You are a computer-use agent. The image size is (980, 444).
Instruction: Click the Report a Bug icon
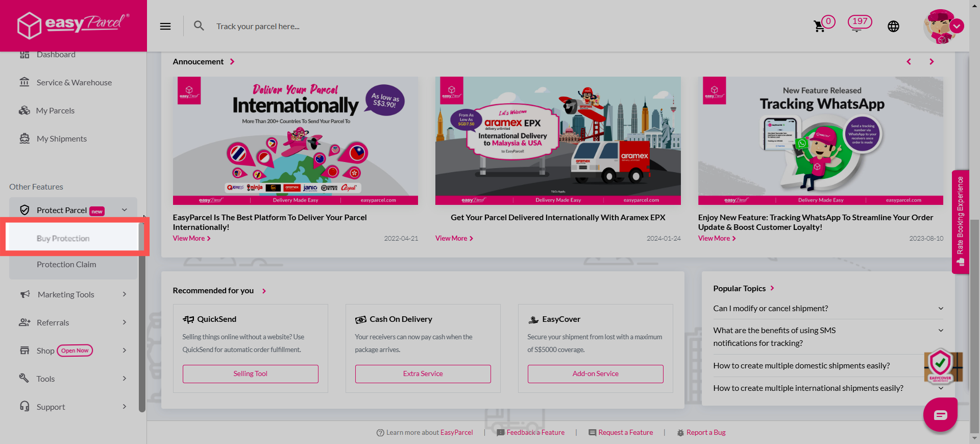coord(680,433)
